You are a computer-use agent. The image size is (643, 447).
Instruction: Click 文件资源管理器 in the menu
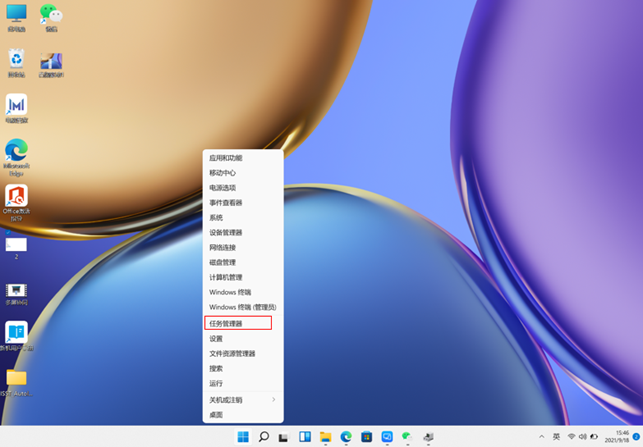pyautogui.click(x=232, y=353)
